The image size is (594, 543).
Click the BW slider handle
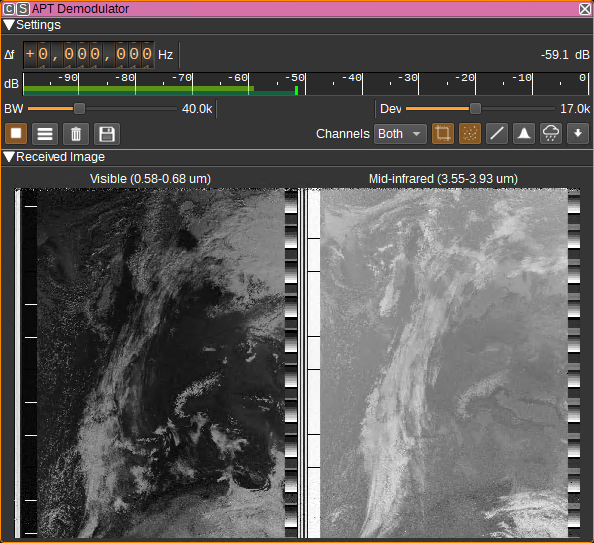click(x=79, y=109)
